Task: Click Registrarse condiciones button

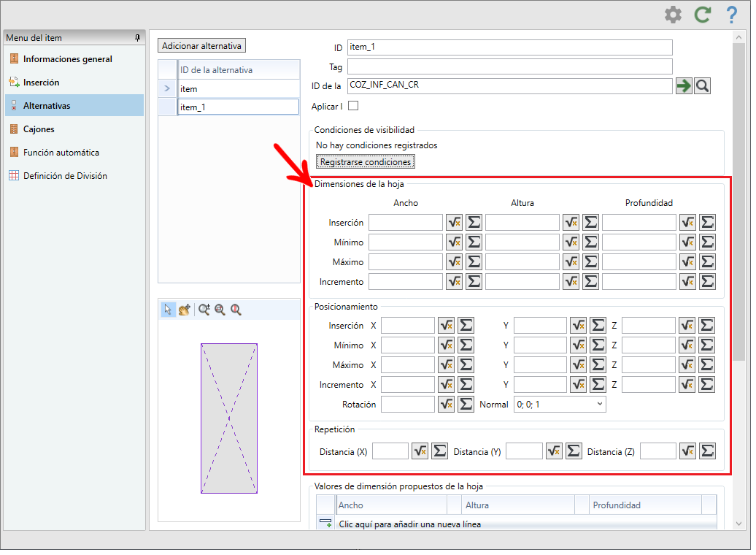Action: pyautogui.click(x=366, y=162)
